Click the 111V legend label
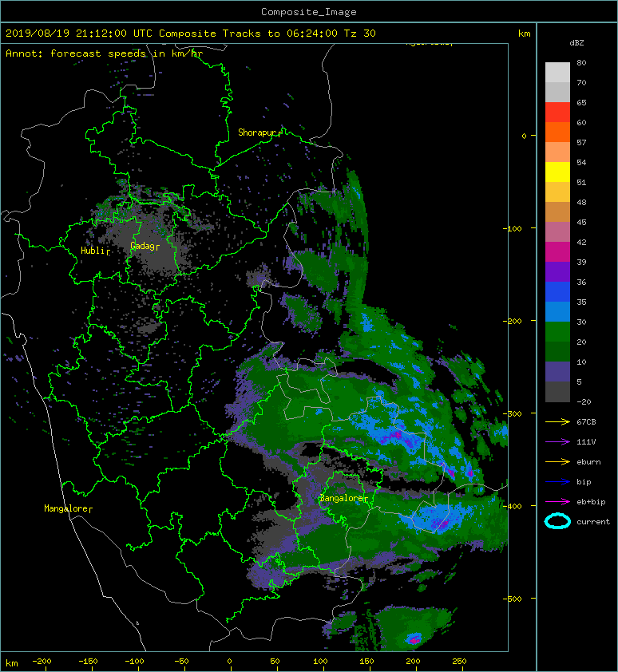 586,442
